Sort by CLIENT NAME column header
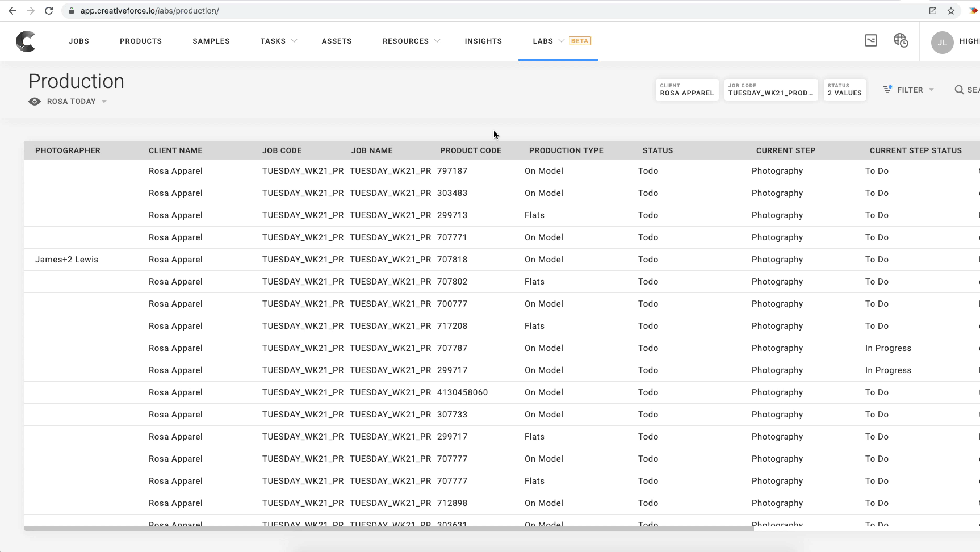This screenshot has width=980, height=552. tap(175, 150)
